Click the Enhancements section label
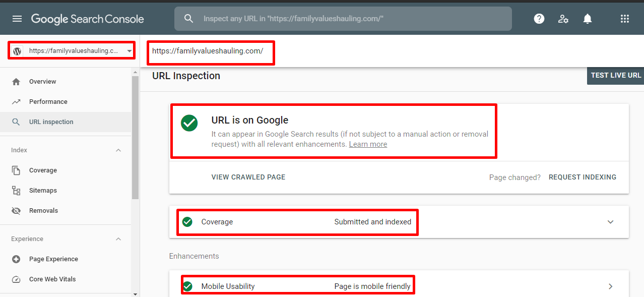The image size is (644, 297). coord(194,256)
